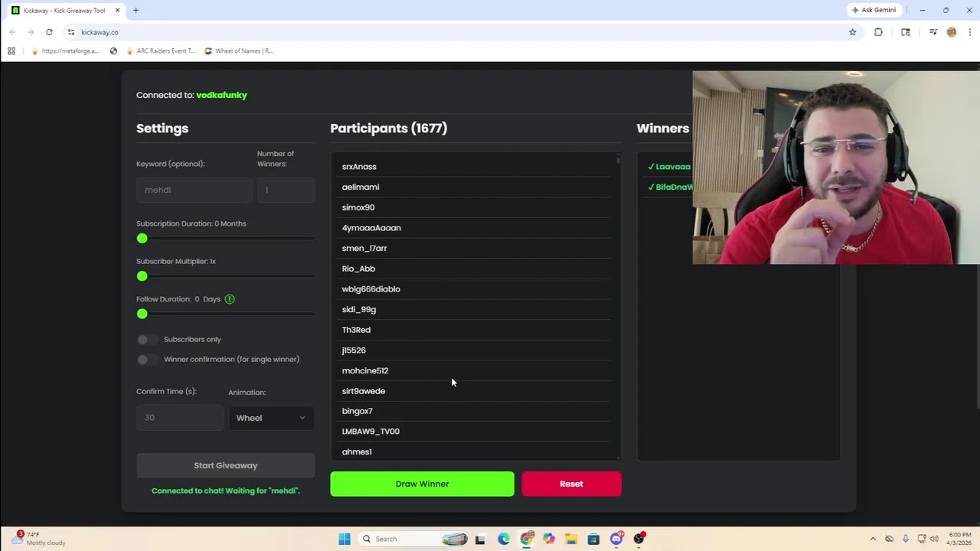Open the Chrome profile avatar
This screenshot has width=980, height=551.
tap(952, 32)
